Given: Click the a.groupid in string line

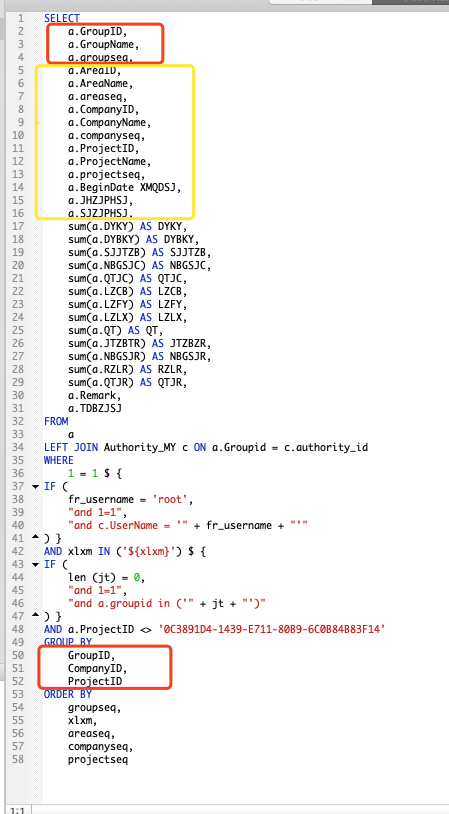Looking at the screenshot, I should (167, 603).
